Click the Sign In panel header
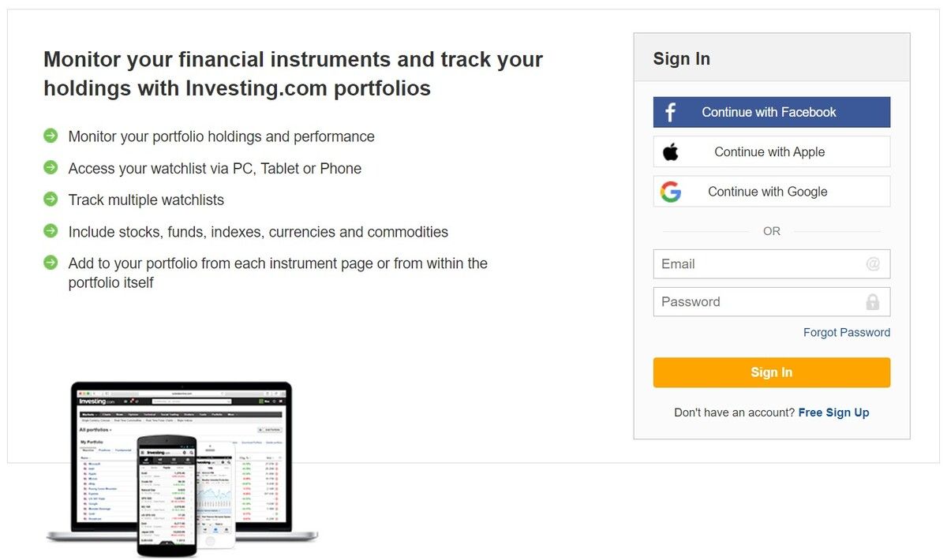This screenshot has height=560, width=947. (x=682, y=58)
